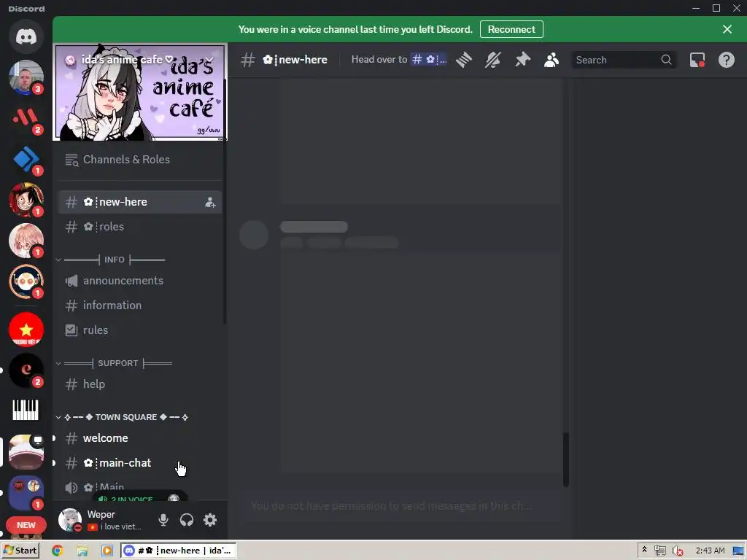Open currently selected anime cafe server icon

26,451
